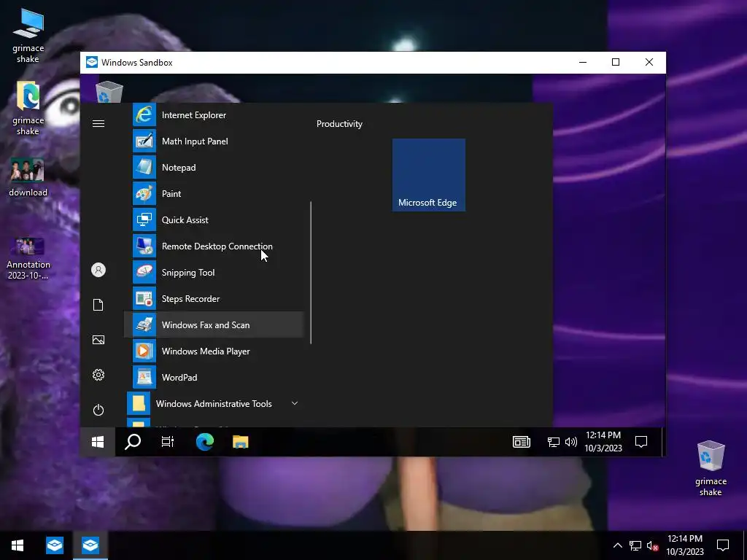
Task: Select the Annotation 2023-10 image file
Action: coord(28,259)
